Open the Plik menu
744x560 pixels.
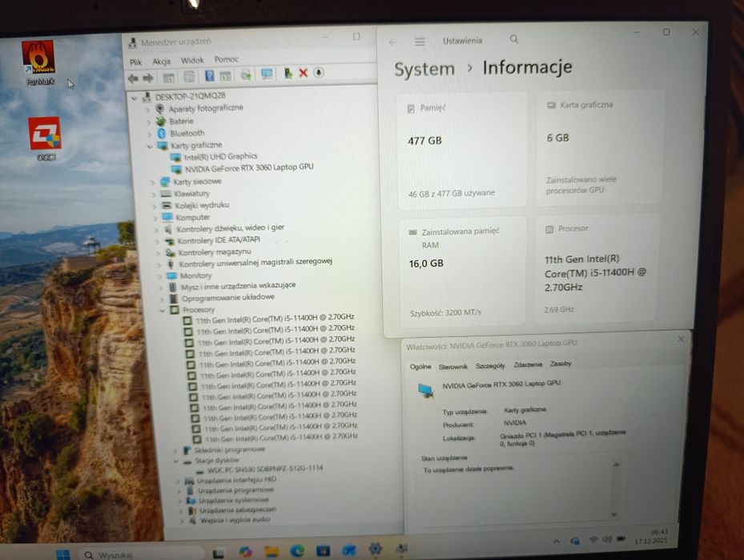click(x=135, y=62)
